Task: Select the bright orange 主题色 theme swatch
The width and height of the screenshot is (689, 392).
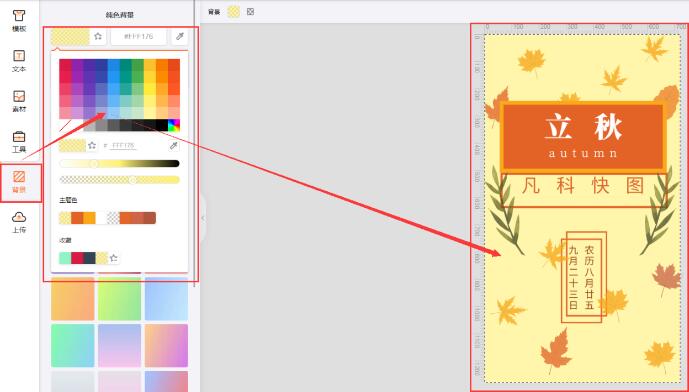Action: click(x=89, y=218)
